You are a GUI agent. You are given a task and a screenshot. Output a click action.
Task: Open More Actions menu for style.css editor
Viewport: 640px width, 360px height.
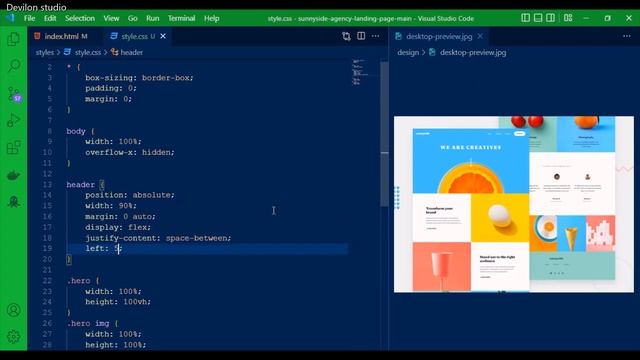[x=376, y=36]
